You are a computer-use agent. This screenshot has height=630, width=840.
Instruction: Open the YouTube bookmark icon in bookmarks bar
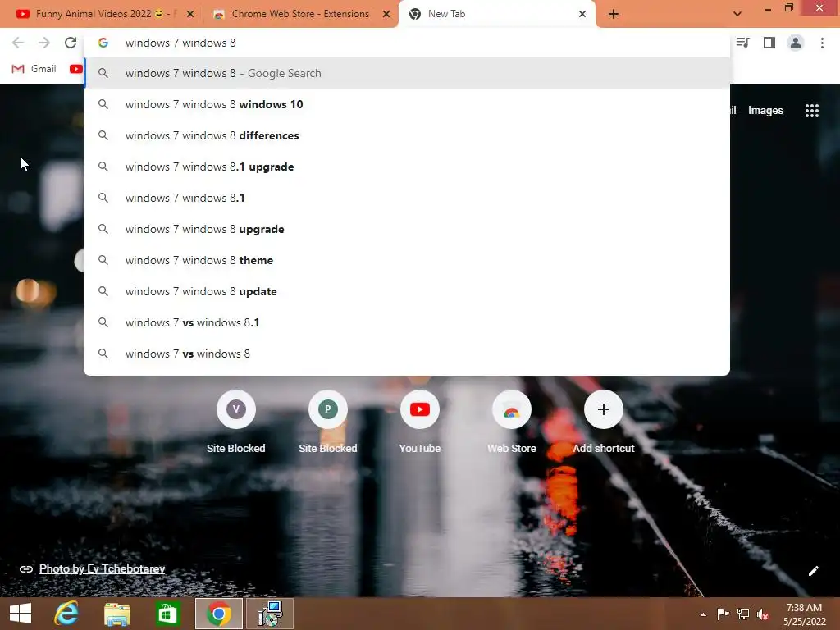(76, 69)
